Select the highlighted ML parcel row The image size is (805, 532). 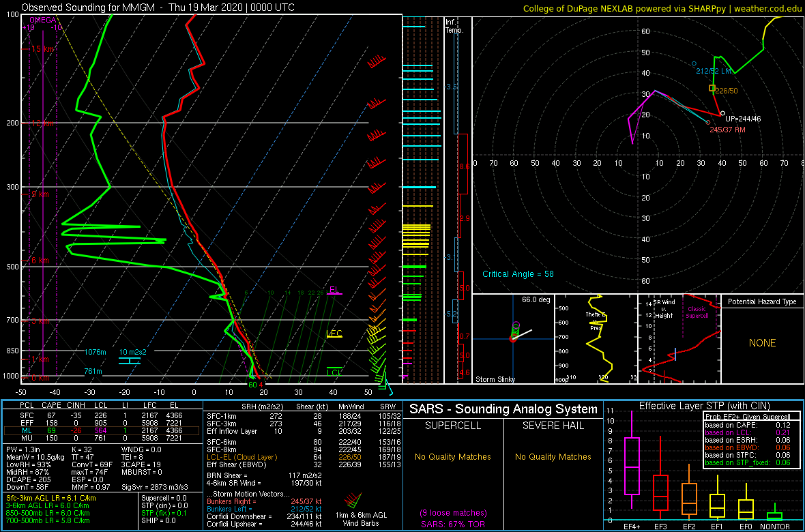pyautogui.click(x=102, y=430)
